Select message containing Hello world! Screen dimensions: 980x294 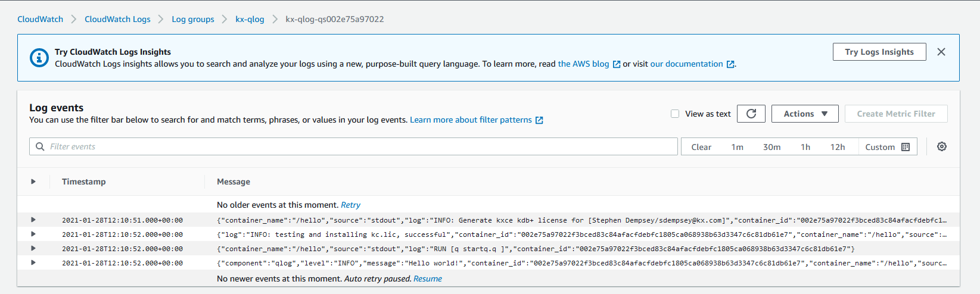(581, 262)
